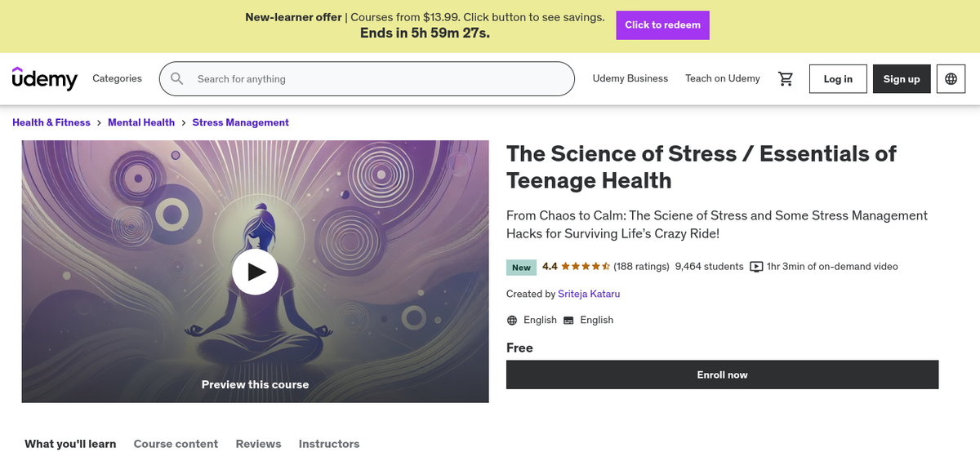
Task: Click the Log in button
Action: click(x=838, y=79)
